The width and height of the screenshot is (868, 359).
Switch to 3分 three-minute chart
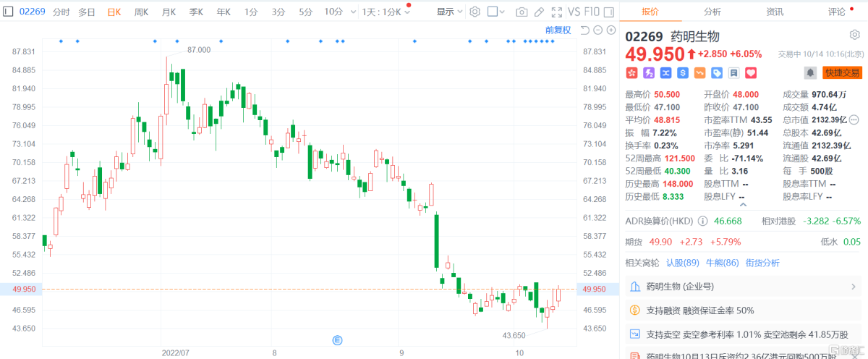pyautogui.click(x=278, y=12)
